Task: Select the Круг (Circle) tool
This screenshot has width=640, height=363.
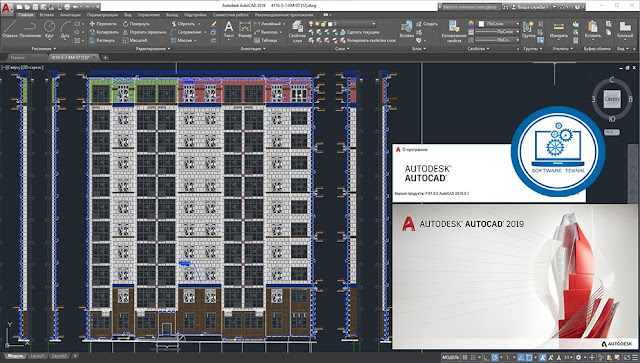Action: 49,29
